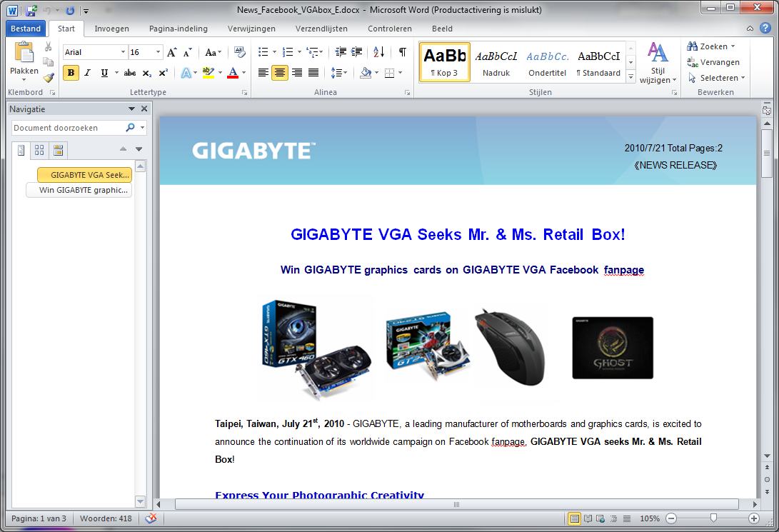This screenshot has height=532, width=779.
Task: Align text to the left
Action: point(263,73)
